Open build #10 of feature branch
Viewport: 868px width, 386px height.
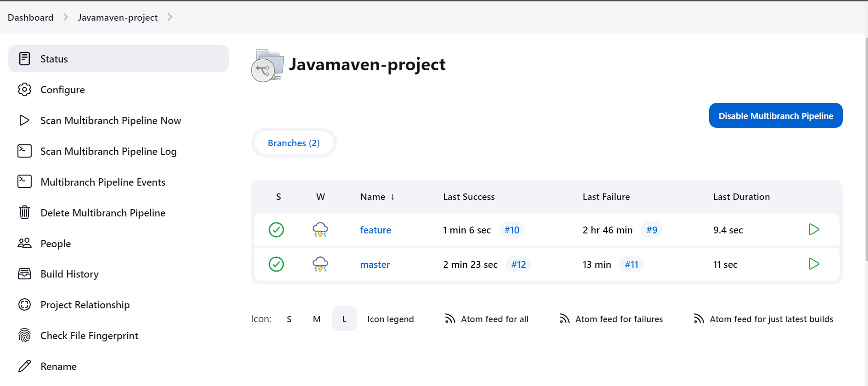tap(512, 230)
